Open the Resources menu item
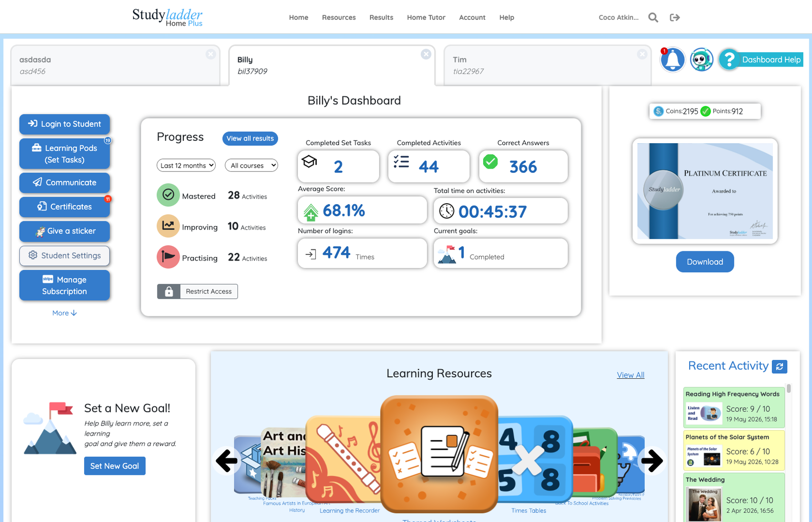Viewport: 812px width, 522px height. (x=339, y=18)
